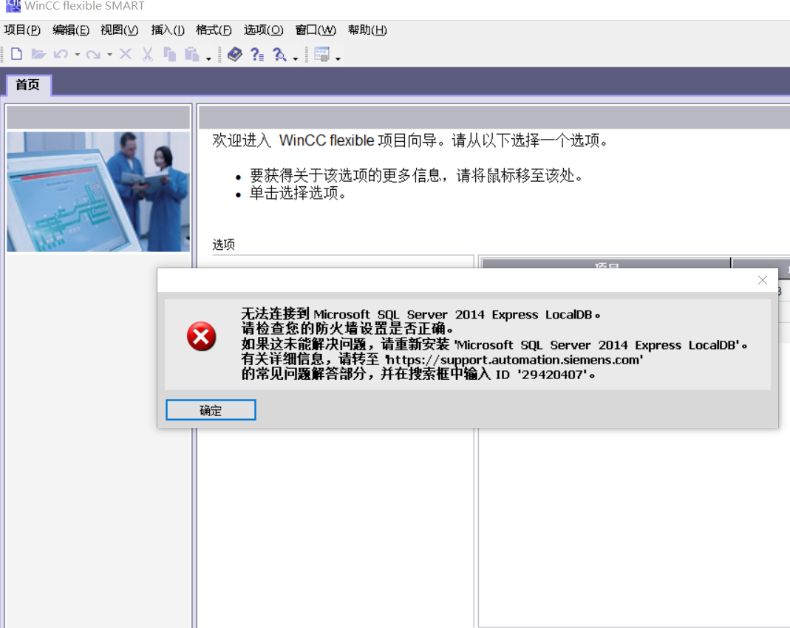The height and width of the screenshot is (628, 790).
Task: Click the help search magnifier icon
Action: click(x=279, y=54)
